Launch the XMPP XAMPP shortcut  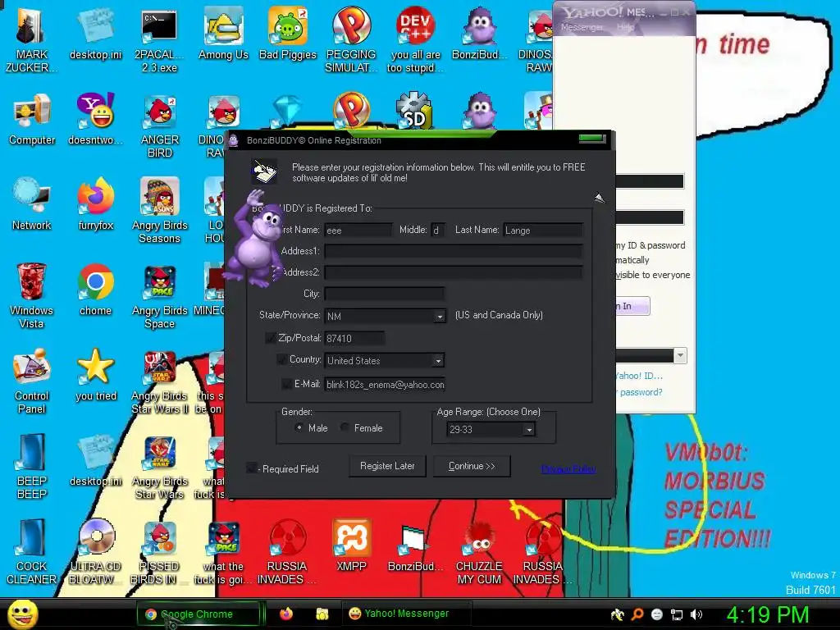click(351, 546)
